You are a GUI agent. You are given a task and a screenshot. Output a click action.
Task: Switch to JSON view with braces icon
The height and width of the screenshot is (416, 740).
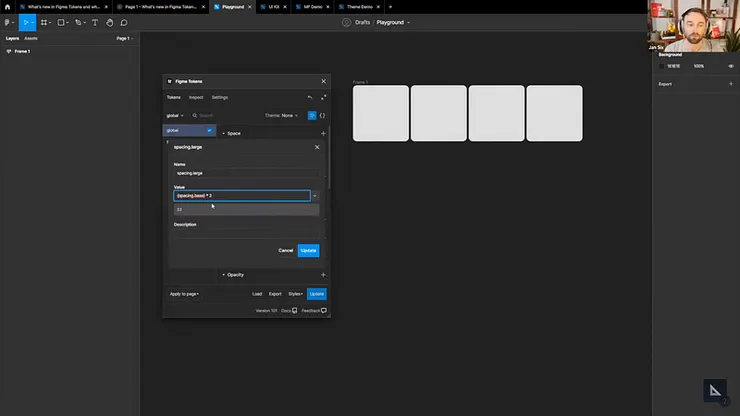pos(322,116)
